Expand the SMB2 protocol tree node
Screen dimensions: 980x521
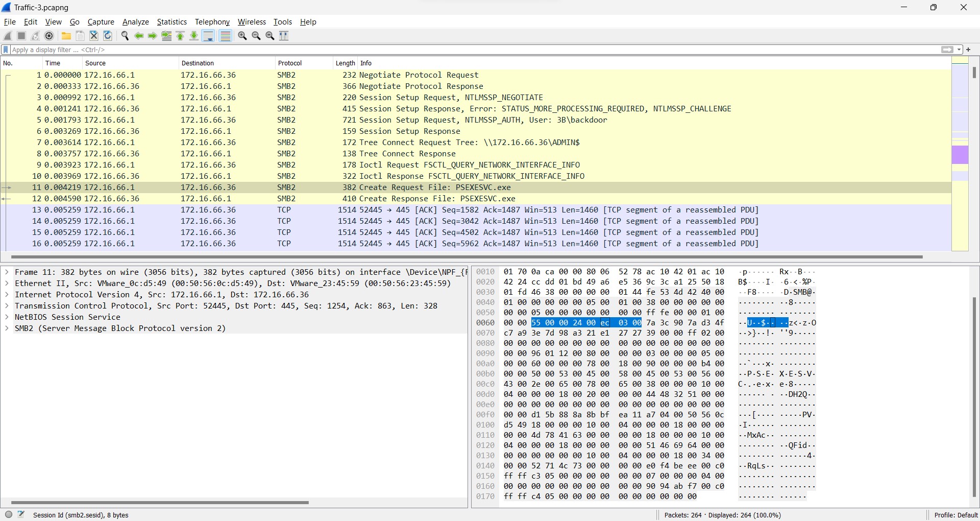click(x=7, y=328)
